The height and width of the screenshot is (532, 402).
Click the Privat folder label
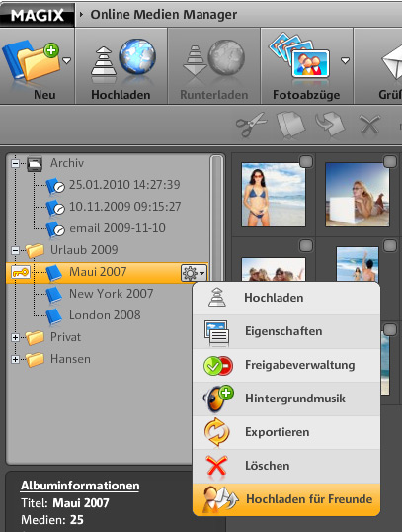(66, 337)
